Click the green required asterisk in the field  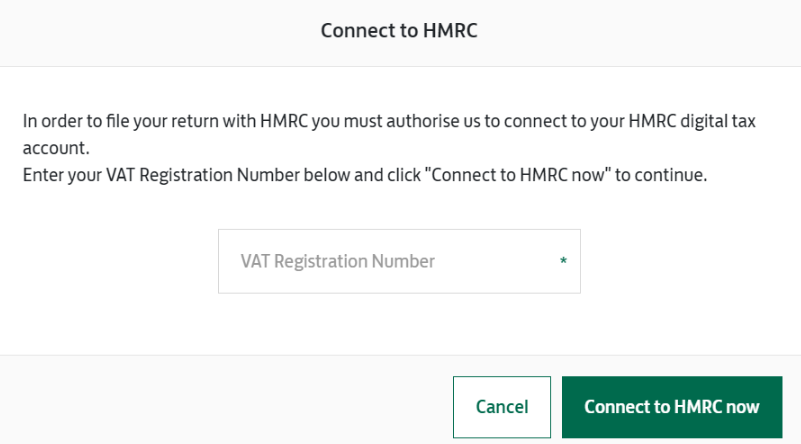tap(563, 262)
